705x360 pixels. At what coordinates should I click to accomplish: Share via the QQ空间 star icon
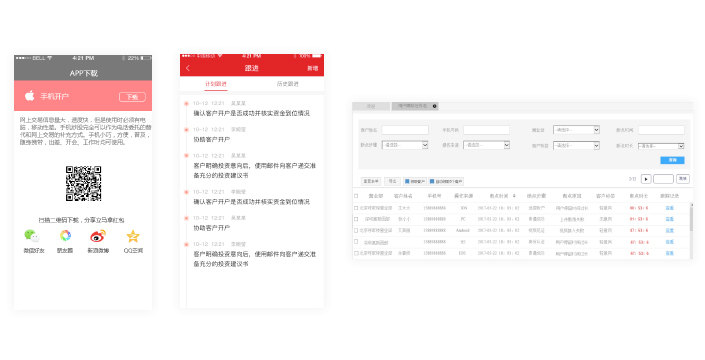(x=133, y=236)
